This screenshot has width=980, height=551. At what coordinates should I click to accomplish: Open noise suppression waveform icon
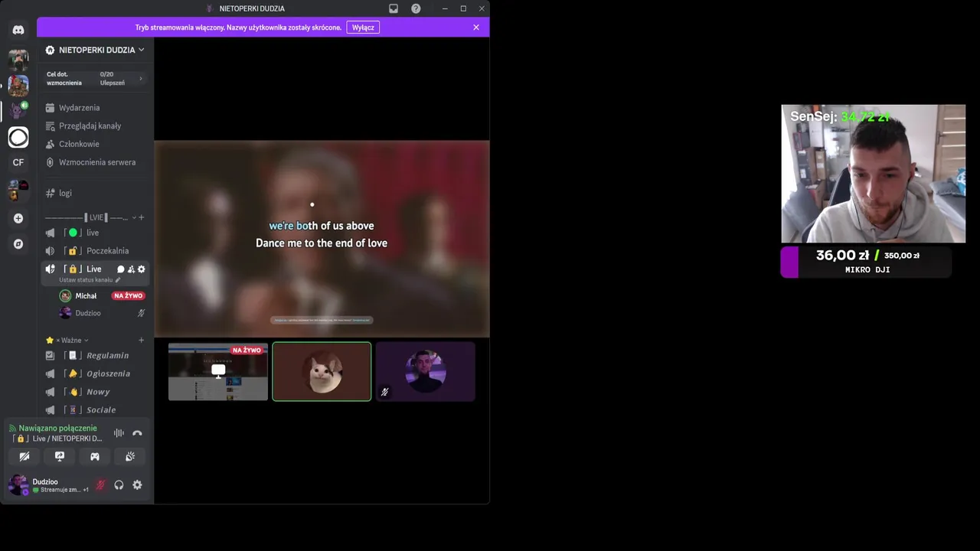[119, 433]
